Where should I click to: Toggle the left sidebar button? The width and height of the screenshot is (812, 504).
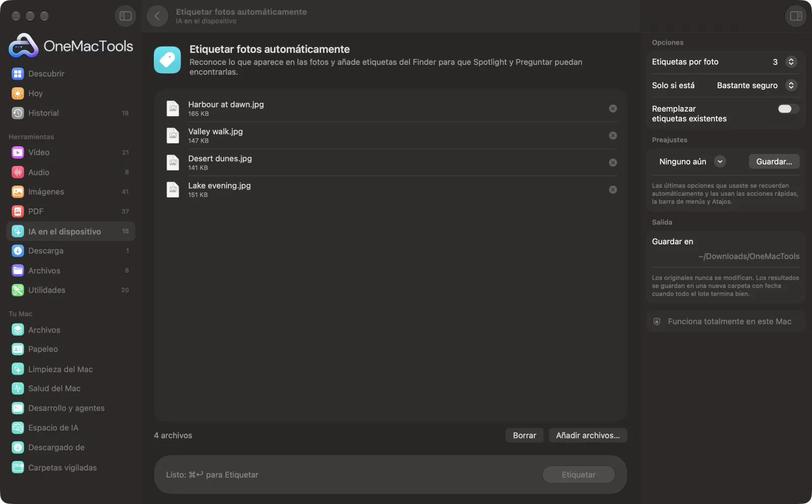coord(125,16)
